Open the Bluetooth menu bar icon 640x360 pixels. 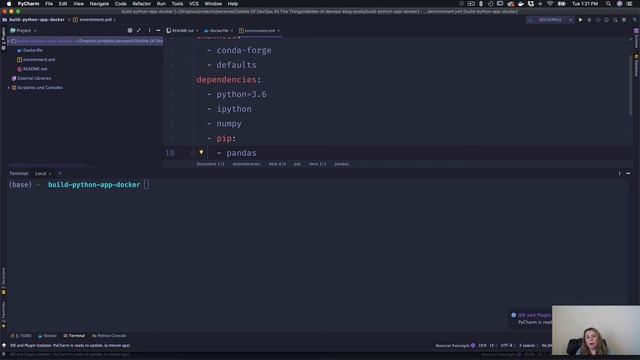point(481,4)
